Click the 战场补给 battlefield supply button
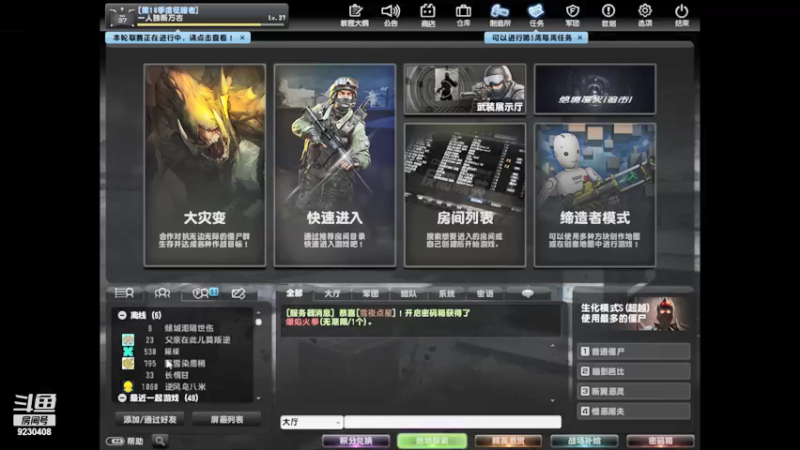 tap(584, 441)
